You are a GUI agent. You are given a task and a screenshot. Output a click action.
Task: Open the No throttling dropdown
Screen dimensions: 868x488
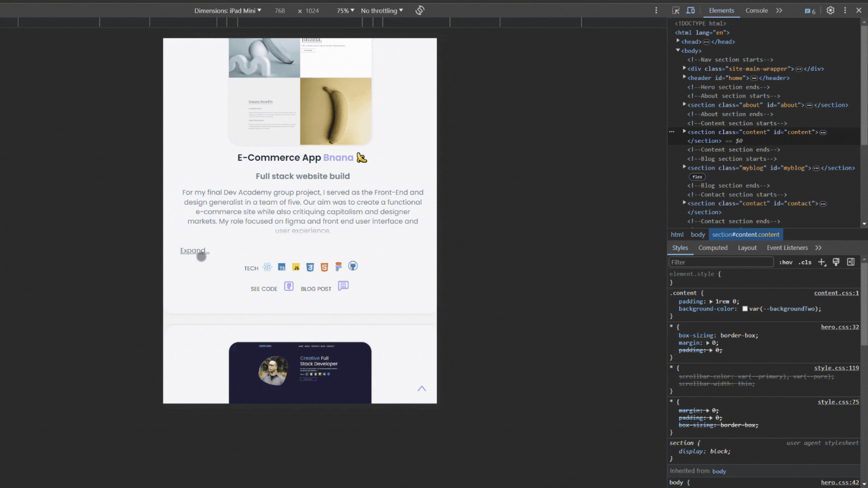pos(382,10)
